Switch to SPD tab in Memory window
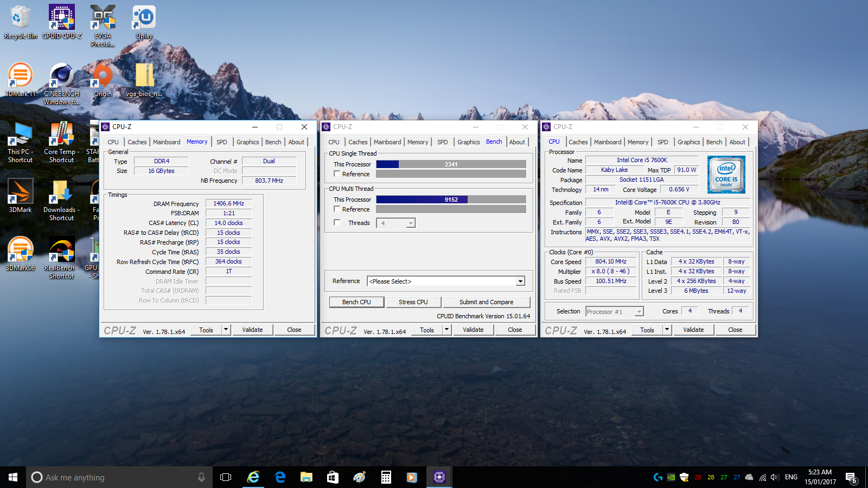 (x=222, y=142)
